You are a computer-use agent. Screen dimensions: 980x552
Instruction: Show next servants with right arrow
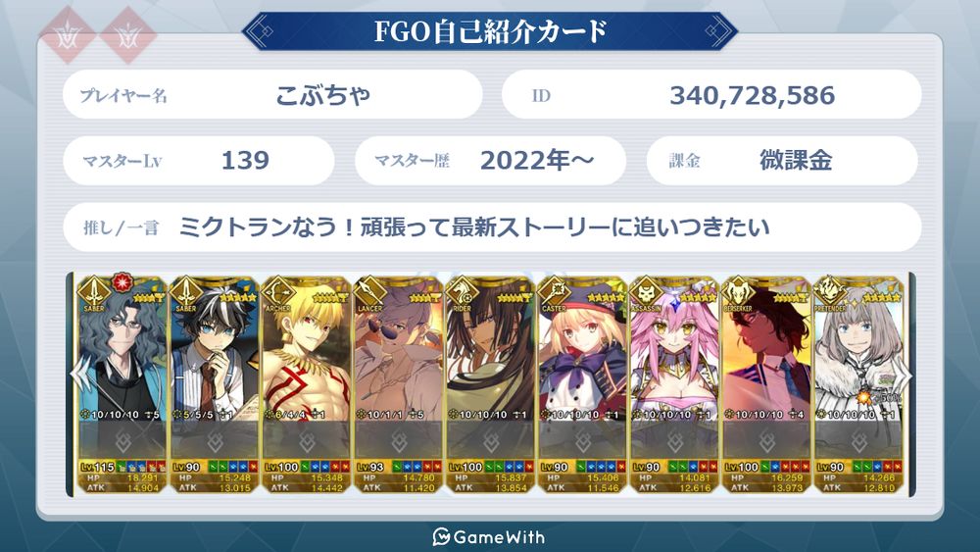pos(906,374)
